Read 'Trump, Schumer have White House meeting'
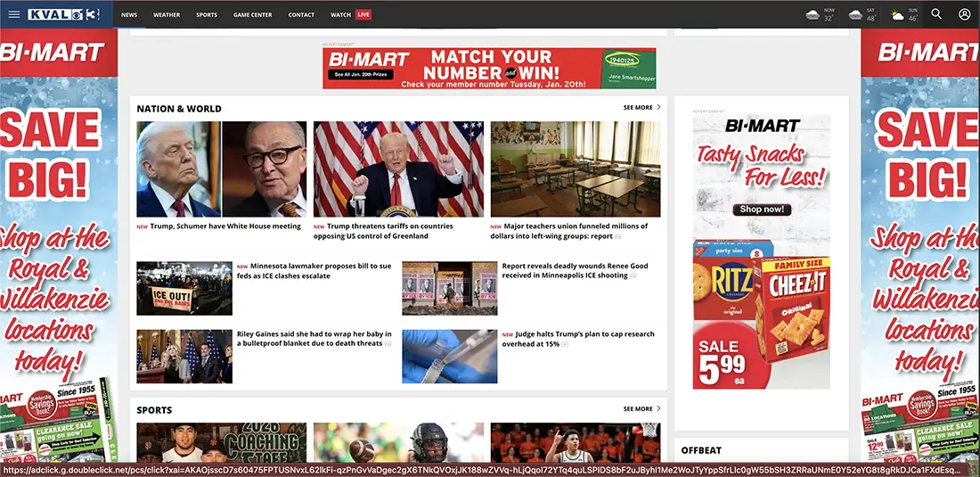Viewport: 980px width, 477px height. (225, 226)
